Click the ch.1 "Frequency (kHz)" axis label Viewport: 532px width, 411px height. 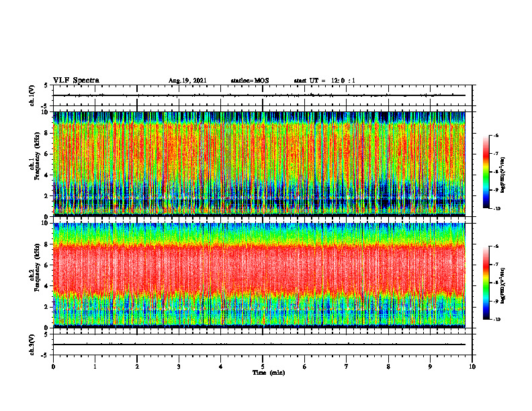(x=37, y=156)
